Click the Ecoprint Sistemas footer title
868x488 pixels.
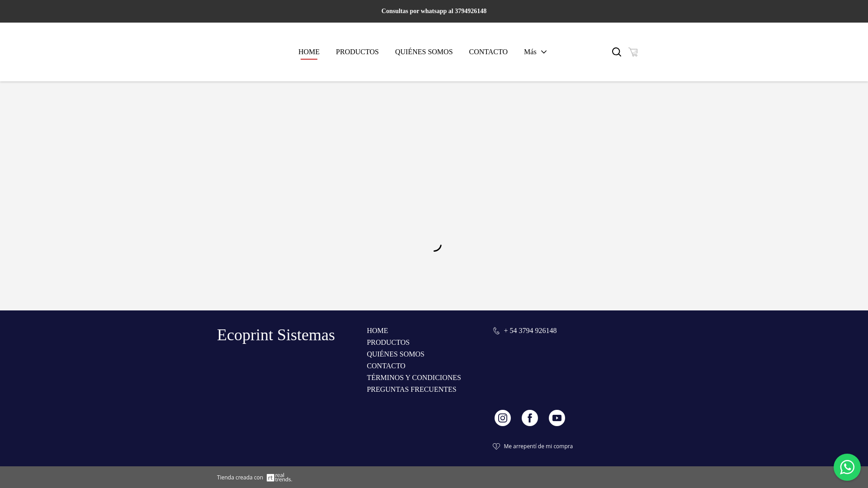click(276, 335)
